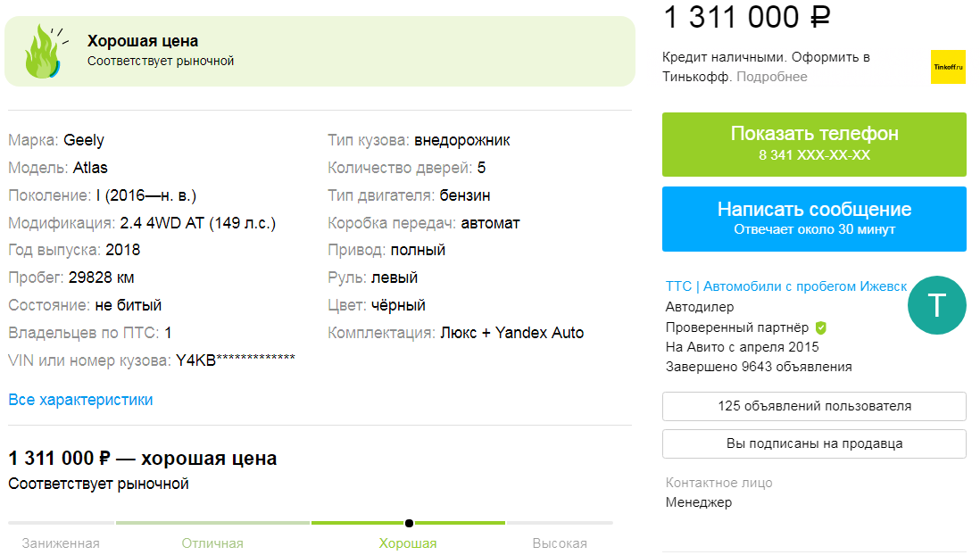Open the ТТС Автомобили с пробегом Ижевск dealer link

click(785, 286)
